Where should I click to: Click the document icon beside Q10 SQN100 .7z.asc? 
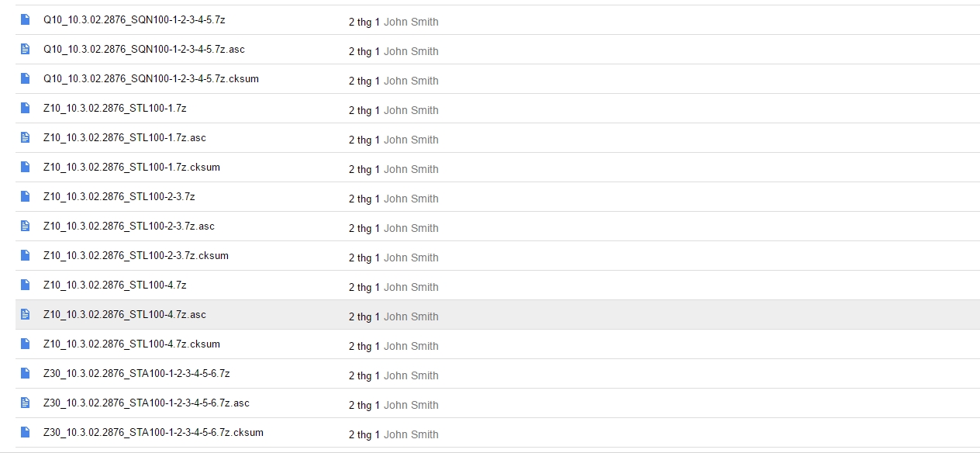pyautogui.click(x=26, y=49)
